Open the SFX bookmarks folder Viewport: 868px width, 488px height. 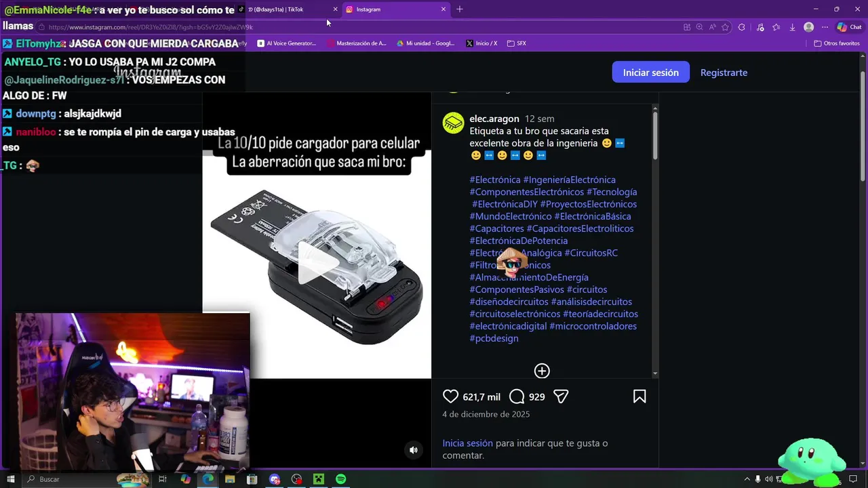(x=517, y=43)
